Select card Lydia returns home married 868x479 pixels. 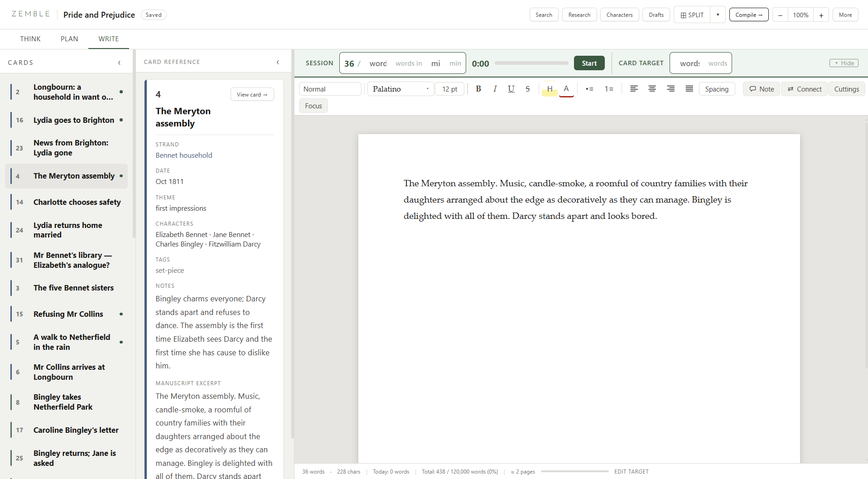point(66,230)
